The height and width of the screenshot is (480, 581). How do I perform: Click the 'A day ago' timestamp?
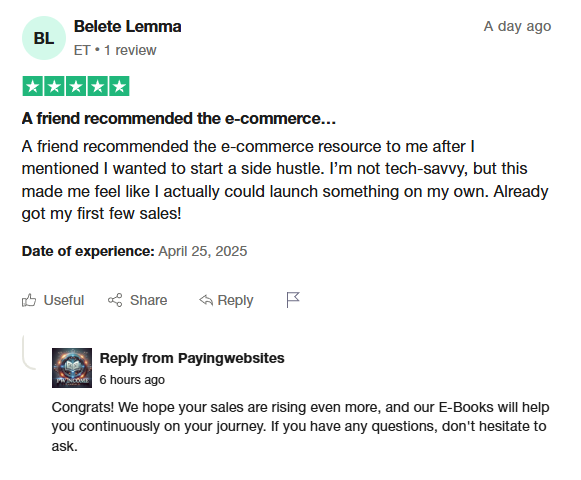pyautogui.click(x=517, y=27)
